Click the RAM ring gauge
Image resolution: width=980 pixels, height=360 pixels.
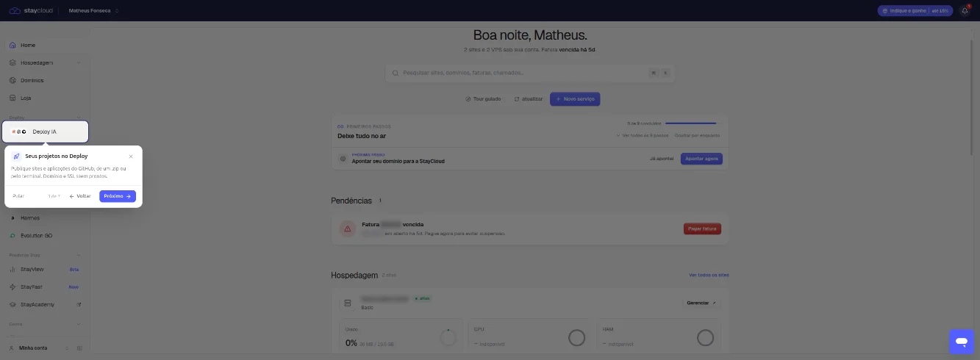click(x=705, y=338)
